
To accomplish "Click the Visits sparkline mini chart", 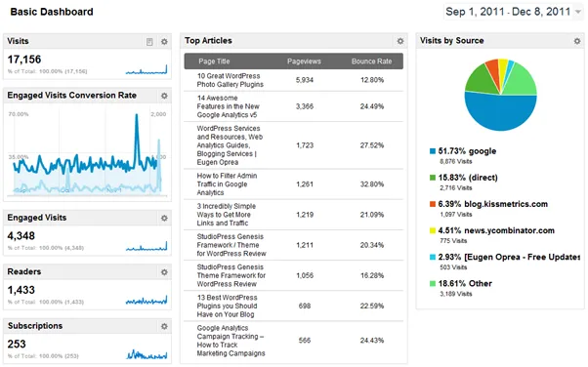I will pyautogui.click(x=147, y=69).
